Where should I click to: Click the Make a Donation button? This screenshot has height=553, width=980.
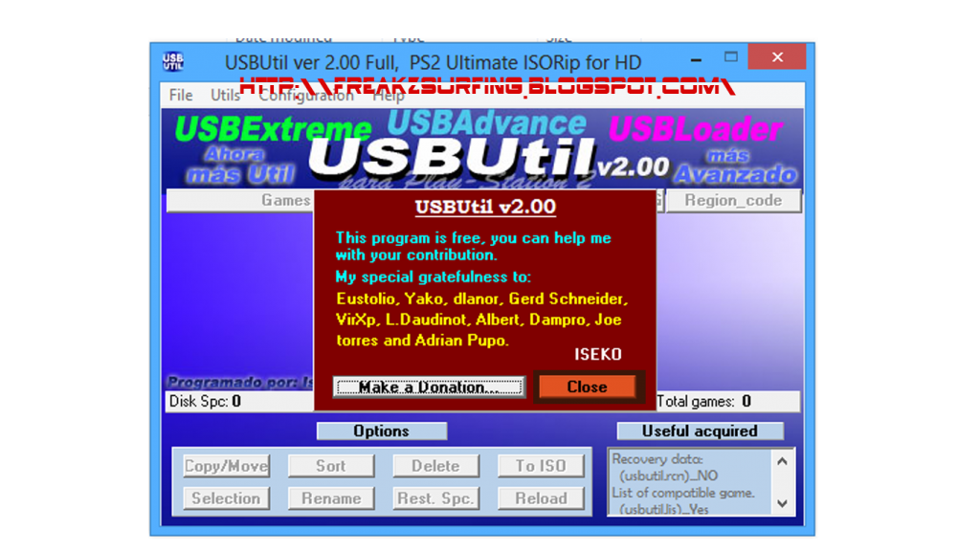(430, 387)
